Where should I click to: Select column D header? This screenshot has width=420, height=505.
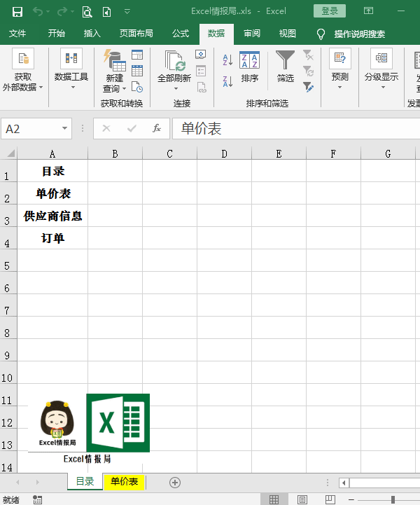coord(224,153)
